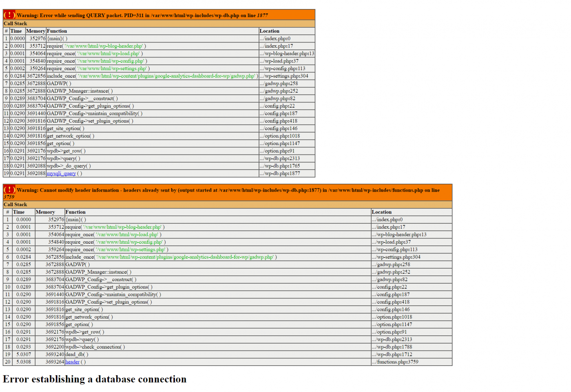Click '.../wp-config.php:113' in the header information table
The width and height of the screenshot is (571, 392).
tap(395, 250)
